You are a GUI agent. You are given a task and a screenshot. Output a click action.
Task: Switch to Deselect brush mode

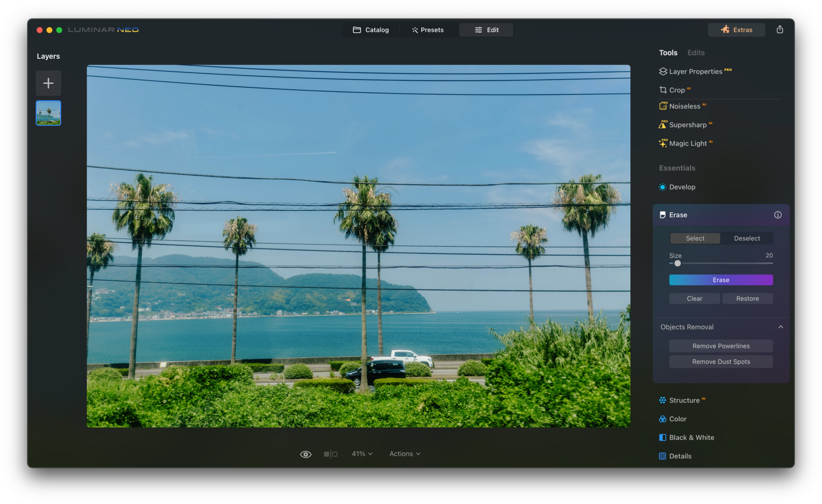tap(747, 238)
